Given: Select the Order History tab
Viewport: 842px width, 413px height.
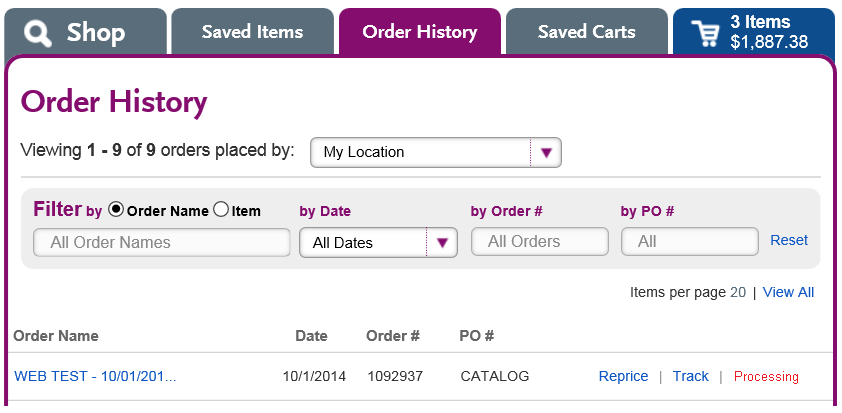Looking at the screenshot, I should [x=420, y=32].
